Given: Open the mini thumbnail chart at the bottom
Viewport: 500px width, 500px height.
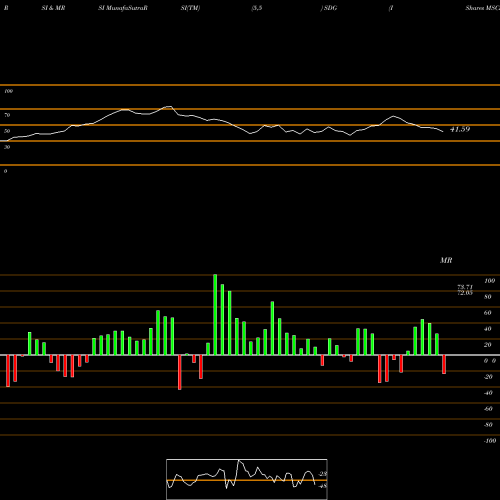Looking at the screenshot, I should 247,479.
